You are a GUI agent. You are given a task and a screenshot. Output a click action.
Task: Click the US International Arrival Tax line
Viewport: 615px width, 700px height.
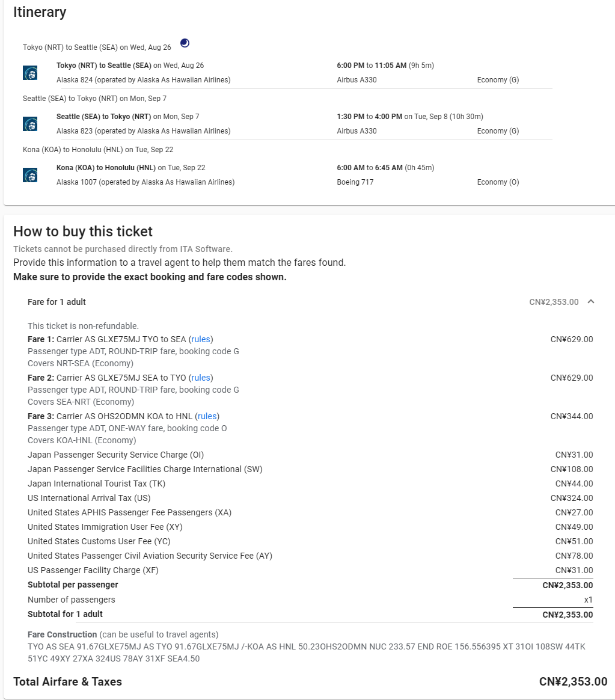89,498
